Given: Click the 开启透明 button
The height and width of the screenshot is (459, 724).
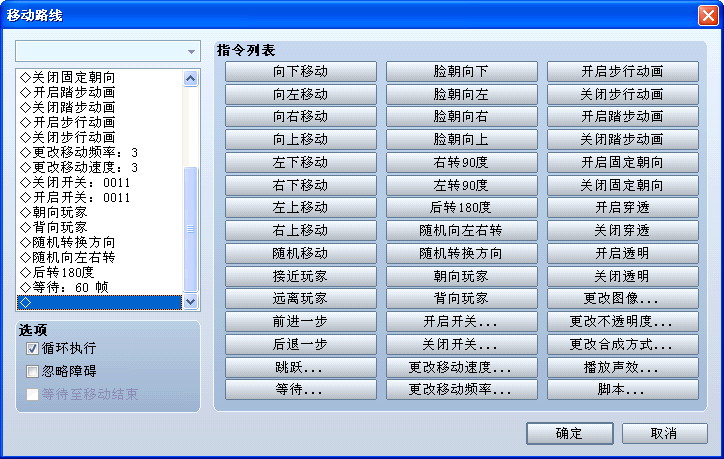Looking at the screenshot, I should tap(623, 253).
